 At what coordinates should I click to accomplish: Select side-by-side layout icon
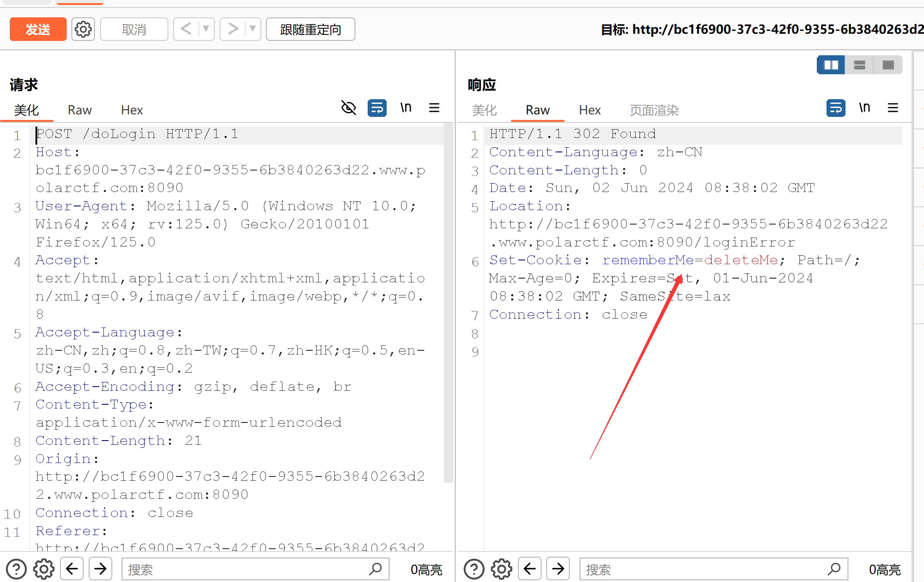pos(831,65)
